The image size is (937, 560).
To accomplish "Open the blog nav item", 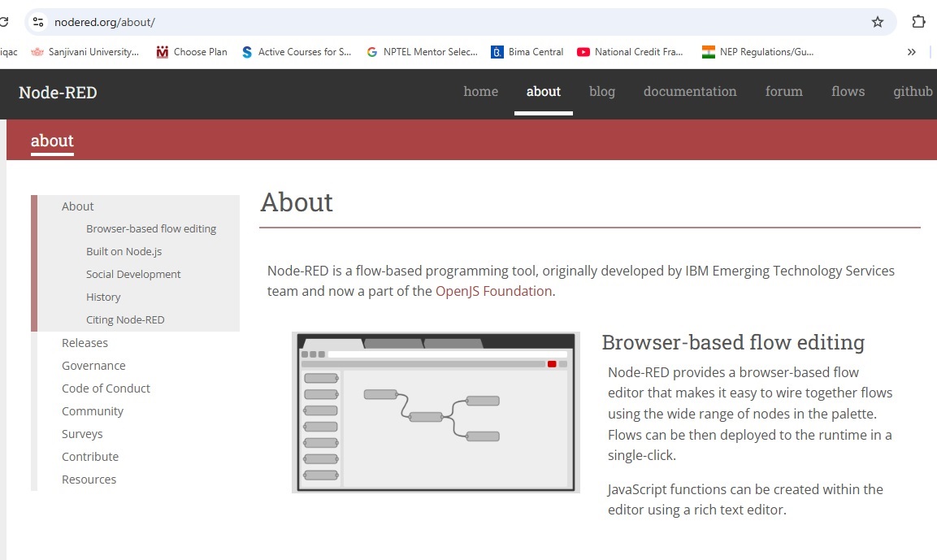I will [x=601, y=92].
